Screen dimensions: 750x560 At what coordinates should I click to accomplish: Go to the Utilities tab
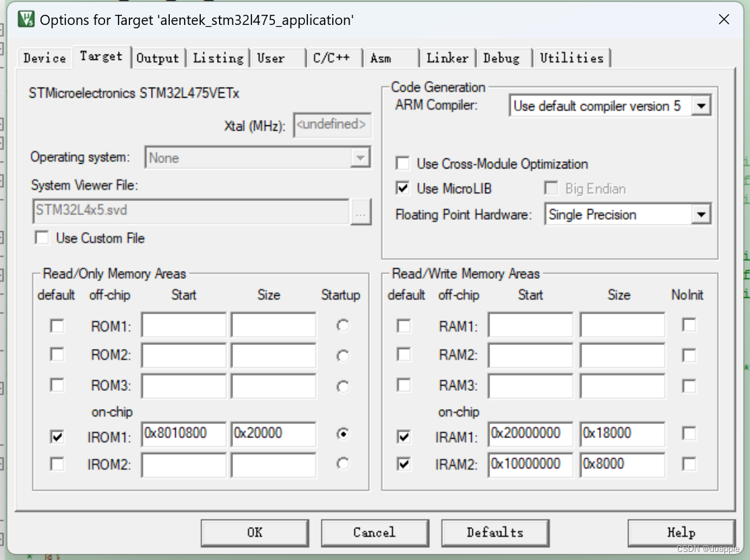pyautogui.click(x=571, y=58)
